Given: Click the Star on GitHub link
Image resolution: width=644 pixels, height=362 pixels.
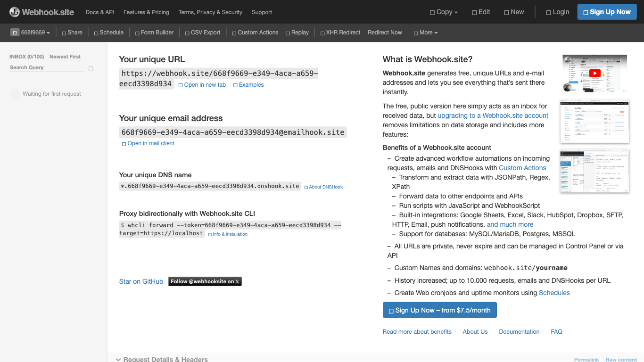Looking at the screenshot, I should pyautogui.click(x=141, y=281).
